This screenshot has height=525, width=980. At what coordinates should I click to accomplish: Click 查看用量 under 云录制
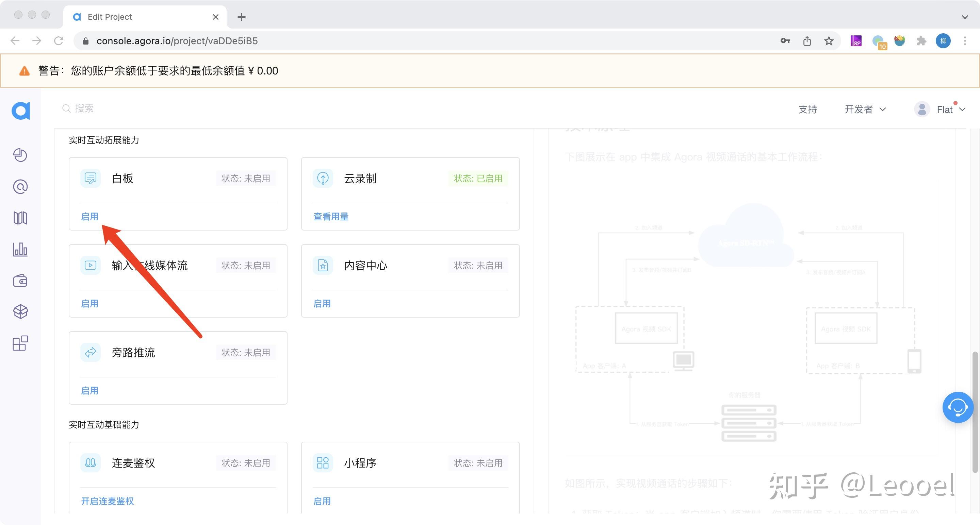pyautogui.click(x=331, y=217)
